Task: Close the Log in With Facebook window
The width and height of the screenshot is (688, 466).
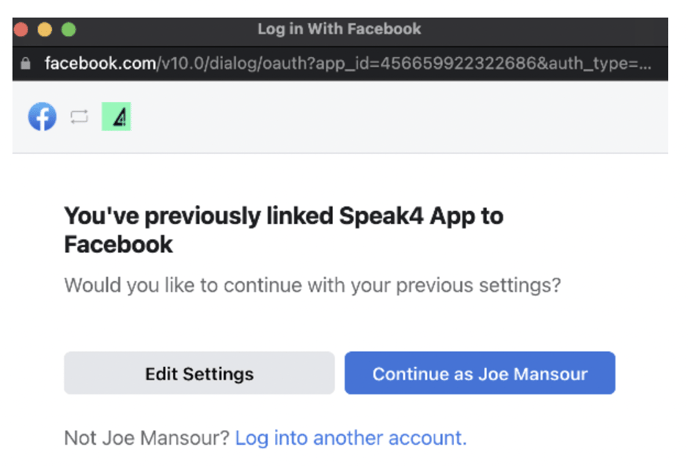Action: tap(22, 29)
